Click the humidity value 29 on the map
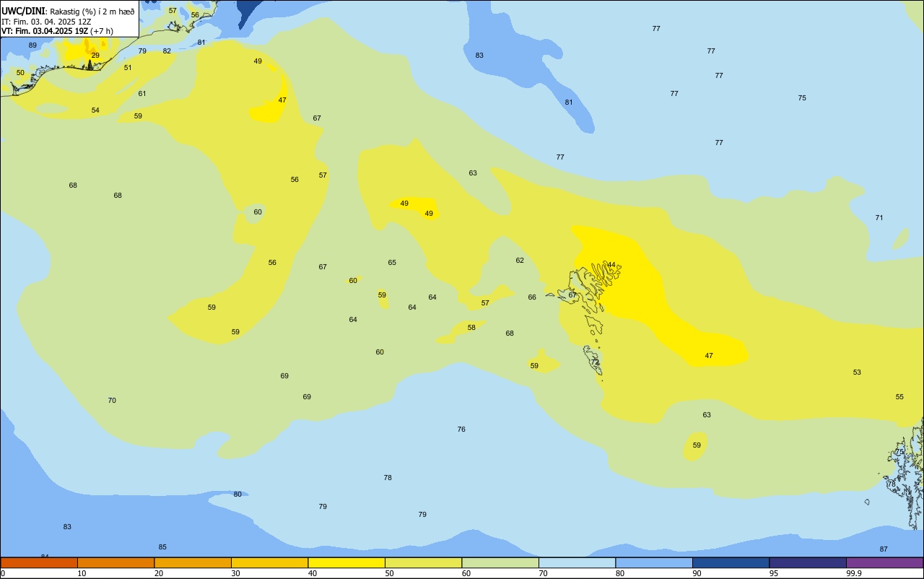The height and width of the screenshot is (579, 924). [95, 56]
